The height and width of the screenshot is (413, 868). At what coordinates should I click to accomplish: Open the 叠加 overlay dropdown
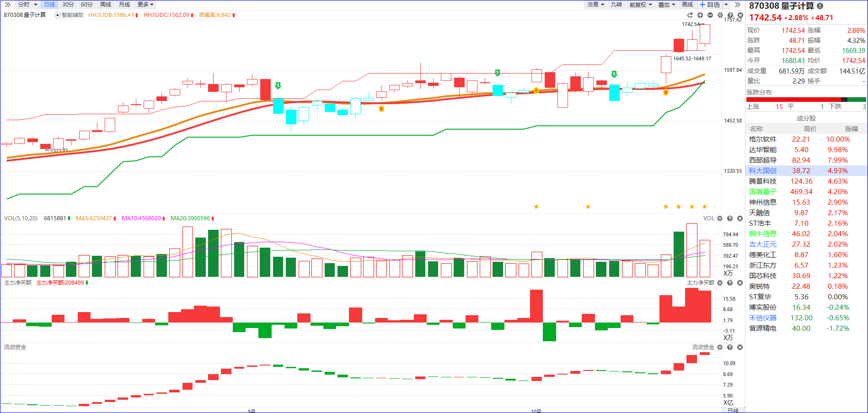pos(666,5)
